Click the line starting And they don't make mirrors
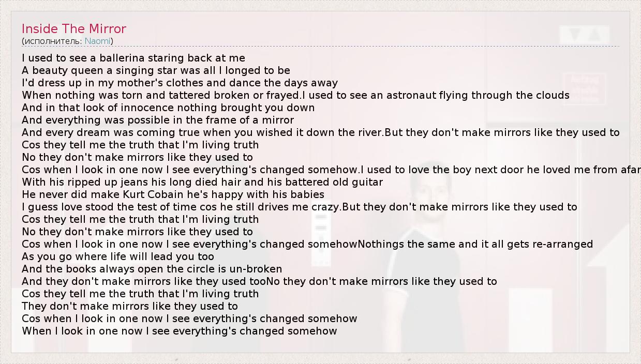This screenshot has width=641, height=364. pos(144,281)
